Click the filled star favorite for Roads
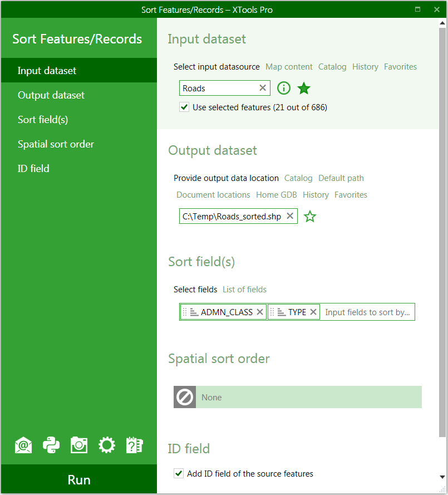448x495 pixels. point(304,88)
